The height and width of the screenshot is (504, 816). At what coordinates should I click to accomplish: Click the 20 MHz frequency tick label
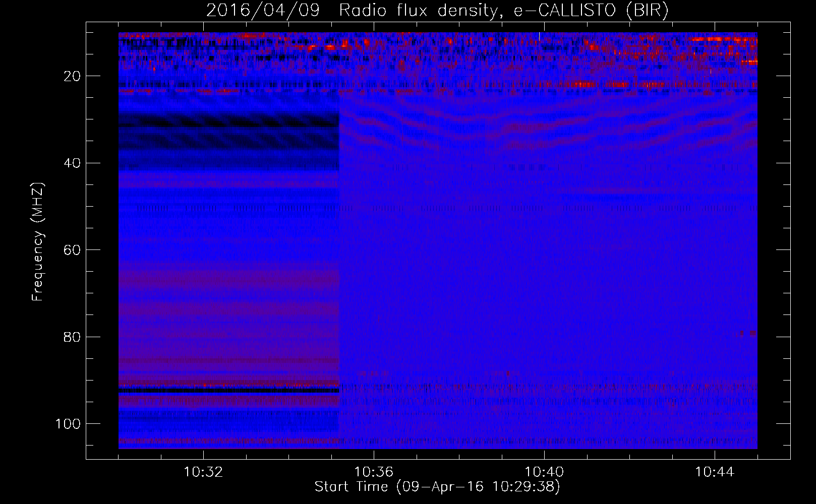73,76
